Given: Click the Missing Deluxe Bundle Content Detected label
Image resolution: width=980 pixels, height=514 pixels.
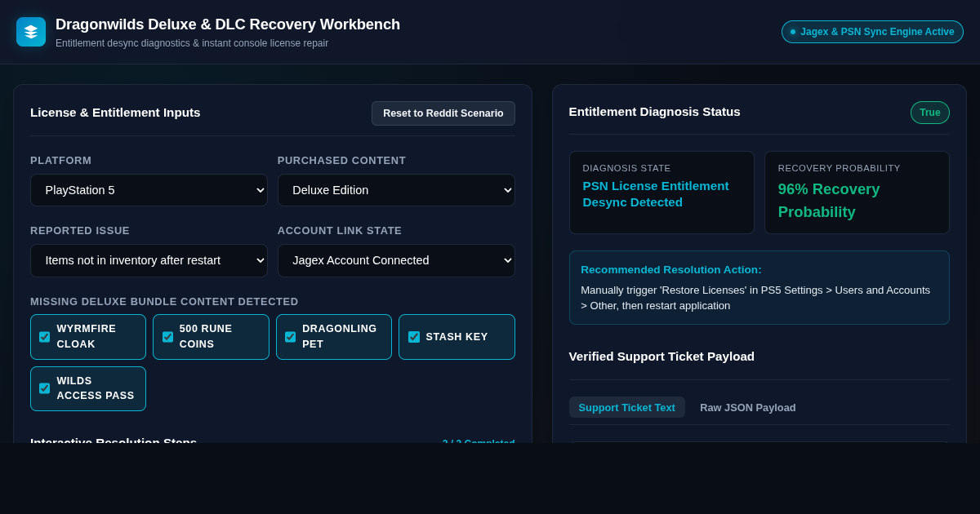Looking at the screenshot, I should (164, 302).
